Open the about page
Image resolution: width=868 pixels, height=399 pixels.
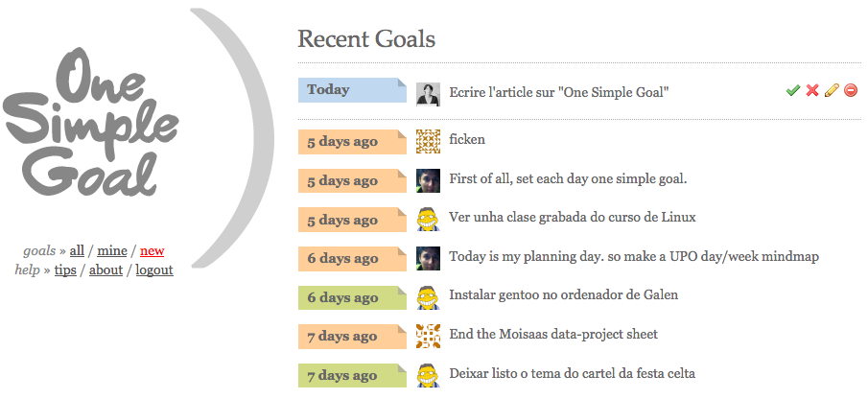point(106,270)
